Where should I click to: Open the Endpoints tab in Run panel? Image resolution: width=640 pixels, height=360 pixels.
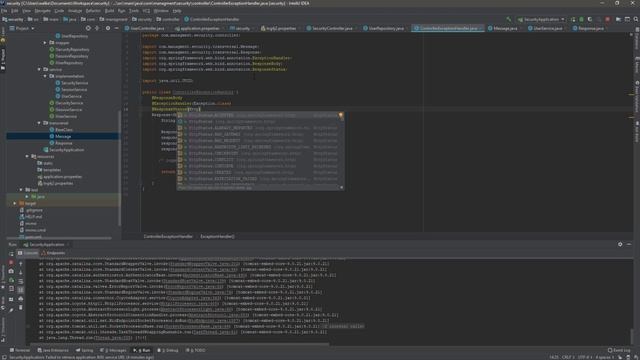coord(53,253)
